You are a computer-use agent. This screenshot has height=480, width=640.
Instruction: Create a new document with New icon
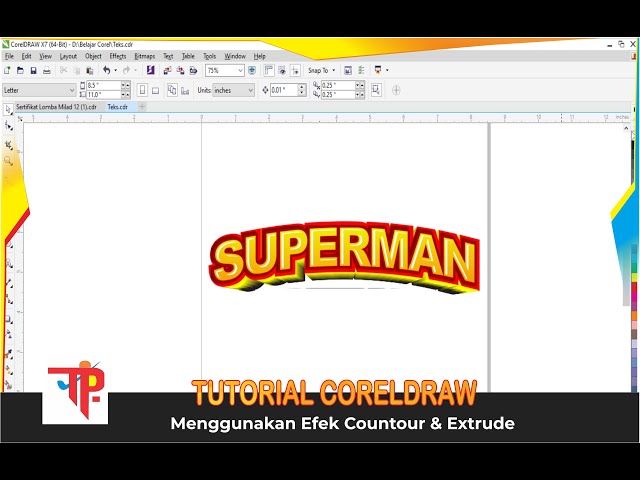[7, 70]
